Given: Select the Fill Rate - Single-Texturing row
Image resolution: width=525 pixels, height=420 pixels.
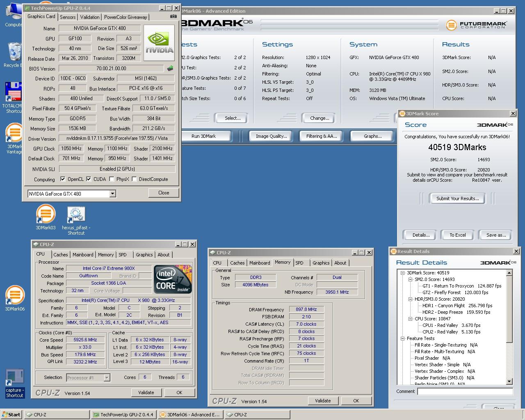Looking at the screenshot, I should pos(446,345).
